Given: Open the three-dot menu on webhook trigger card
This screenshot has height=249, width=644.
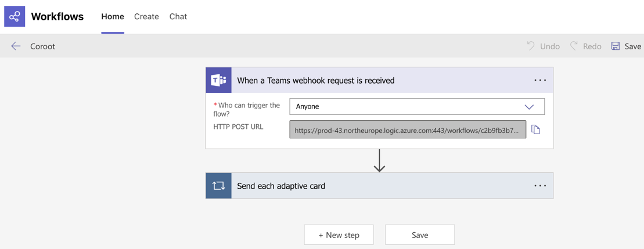Looking at the screenshot, I should click(x=540, y=81).
